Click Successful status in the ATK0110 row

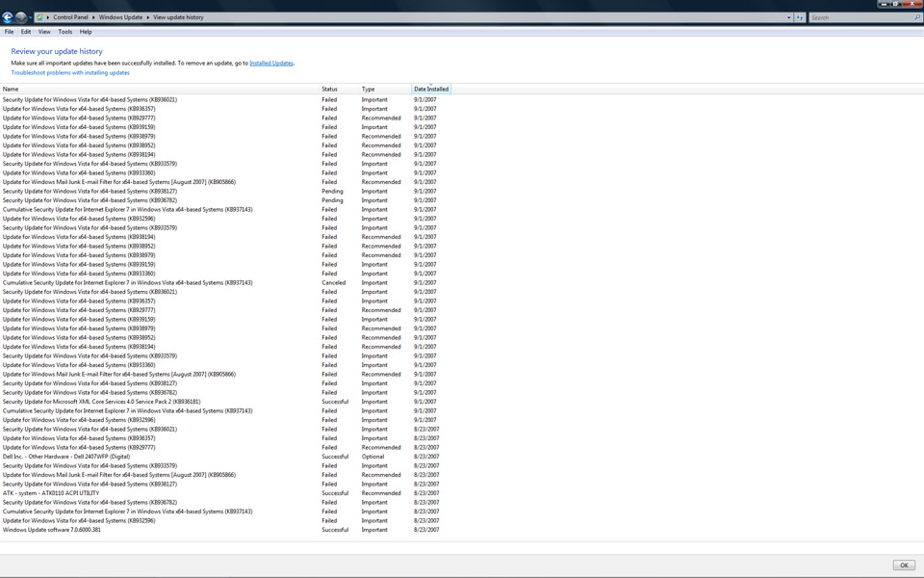click(x=335, y=493)
